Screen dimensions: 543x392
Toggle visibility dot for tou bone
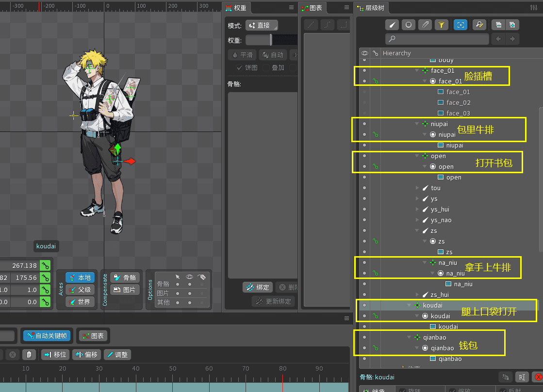[x=364, y=188]
